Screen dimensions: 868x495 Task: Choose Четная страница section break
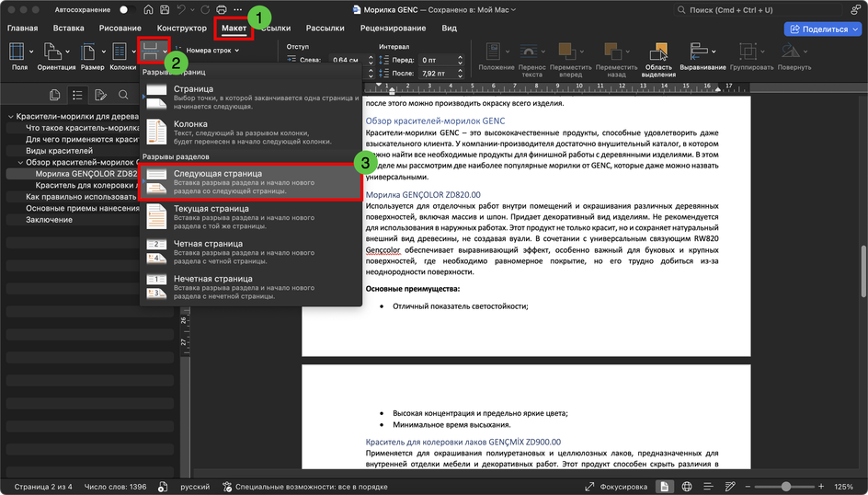tap(251, 252)
